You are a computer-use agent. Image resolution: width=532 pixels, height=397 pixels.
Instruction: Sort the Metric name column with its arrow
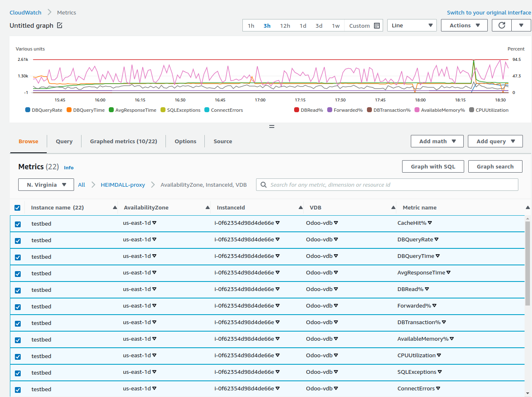tap(528, 207)
